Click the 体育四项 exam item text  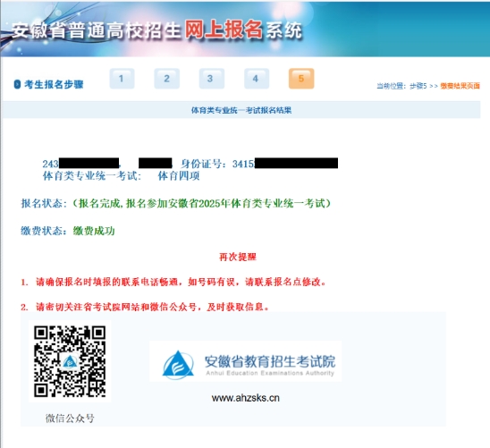pyautogui.click(x=179, y=176)
